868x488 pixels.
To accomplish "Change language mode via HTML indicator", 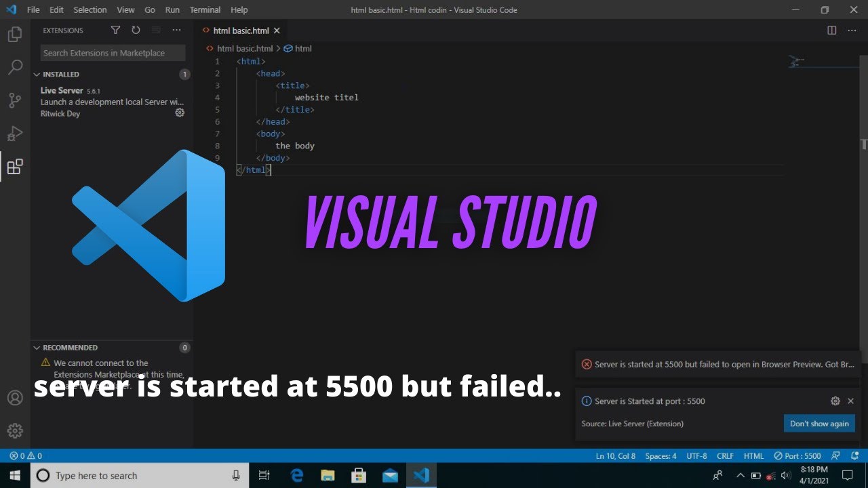I will (753, 456).
